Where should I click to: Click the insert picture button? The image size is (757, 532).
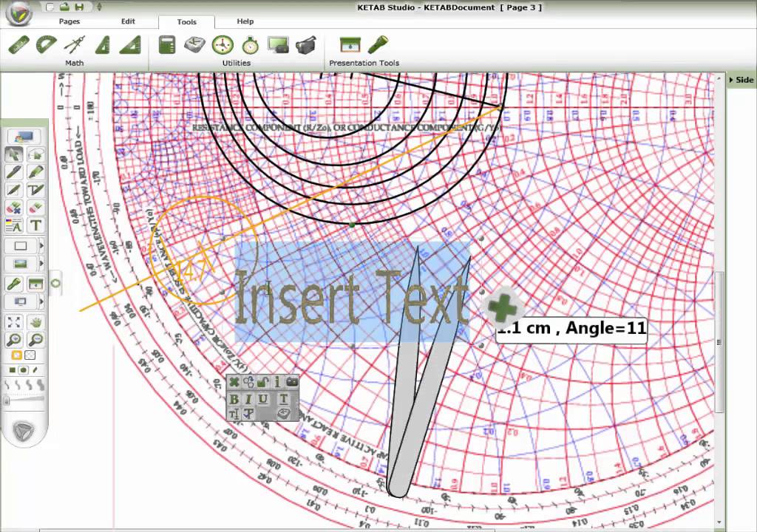(20, 263)
